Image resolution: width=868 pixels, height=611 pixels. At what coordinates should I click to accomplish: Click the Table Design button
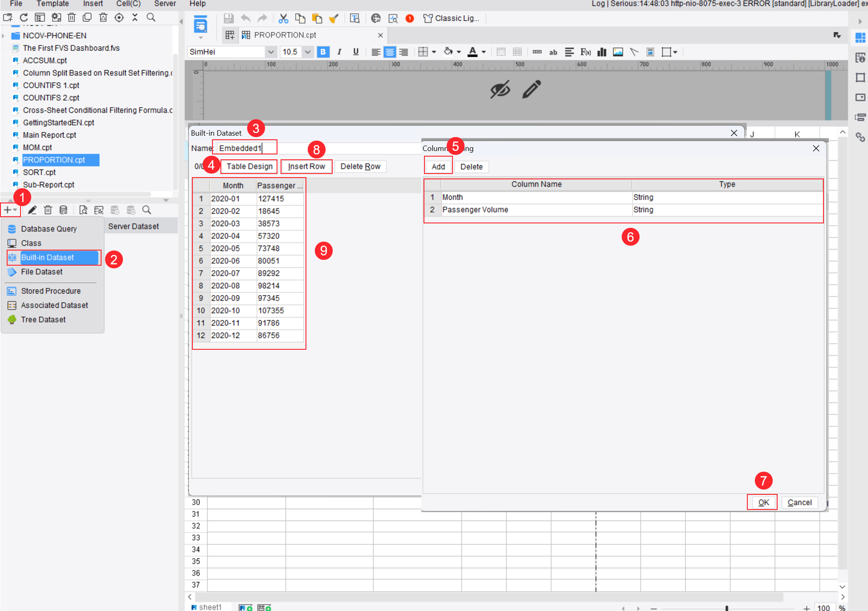pos(249,166)
